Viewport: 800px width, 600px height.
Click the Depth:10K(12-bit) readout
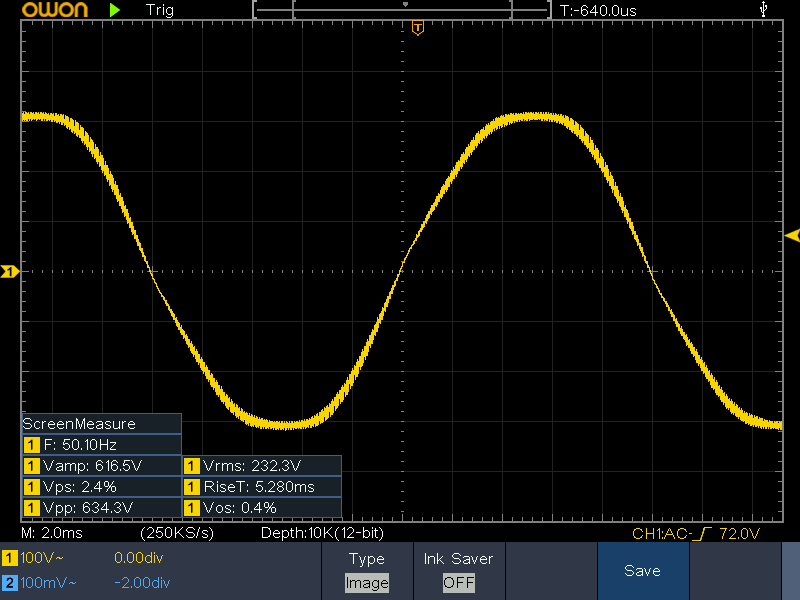coord(322,533)
